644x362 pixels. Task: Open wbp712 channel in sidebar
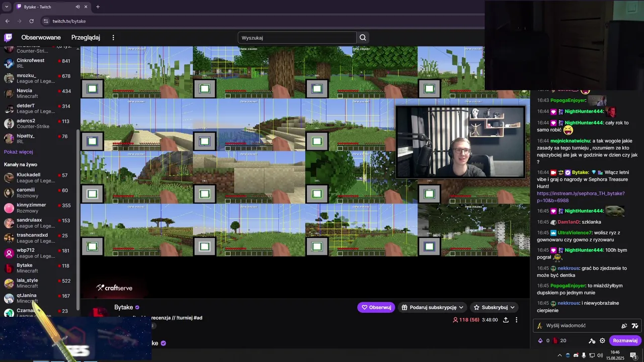(39, 253)
